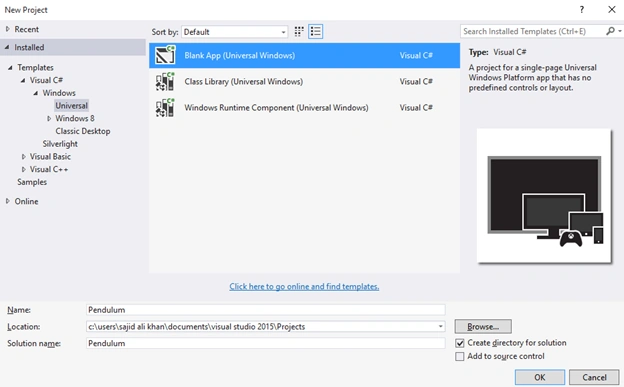Collapse the Templates tree node
This screenshot has height=387, width=624.
[10, 68]
